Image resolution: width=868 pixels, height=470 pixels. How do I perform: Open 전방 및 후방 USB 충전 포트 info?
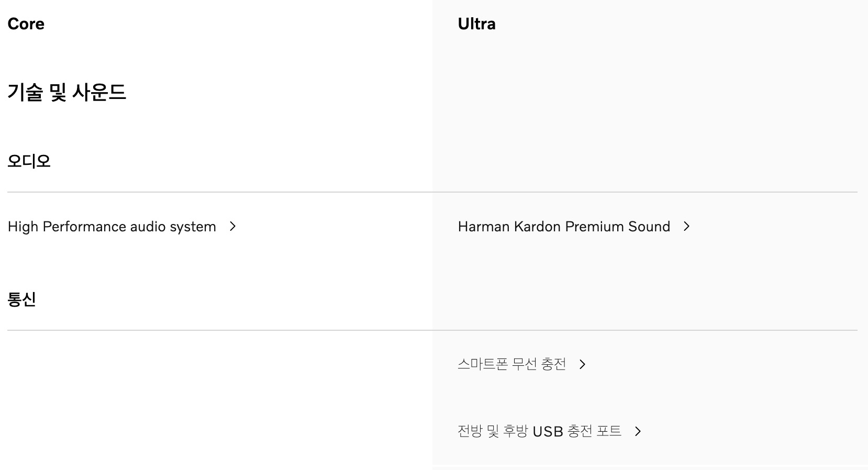coord(539,431)
